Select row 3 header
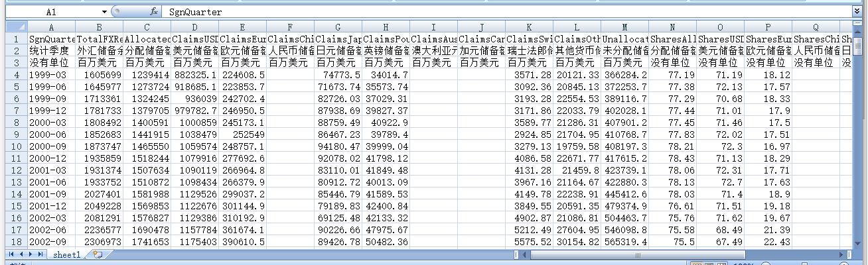The image size is (868, 265). [16, 63]
